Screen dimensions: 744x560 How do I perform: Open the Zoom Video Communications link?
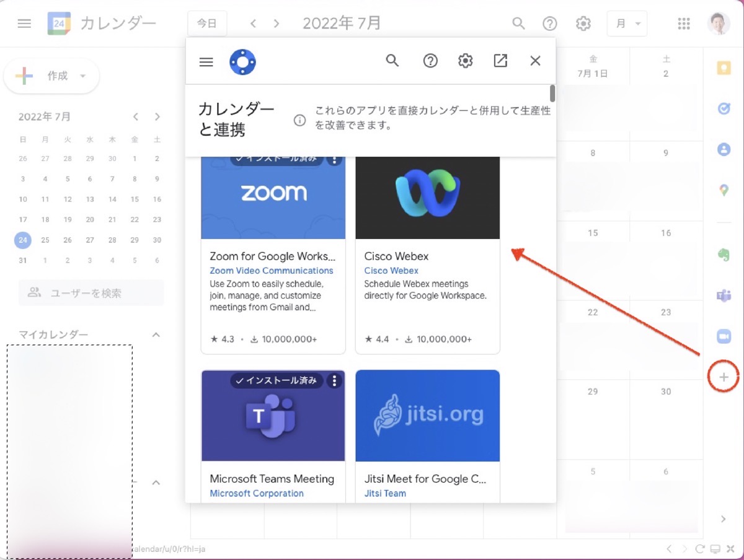272,270
